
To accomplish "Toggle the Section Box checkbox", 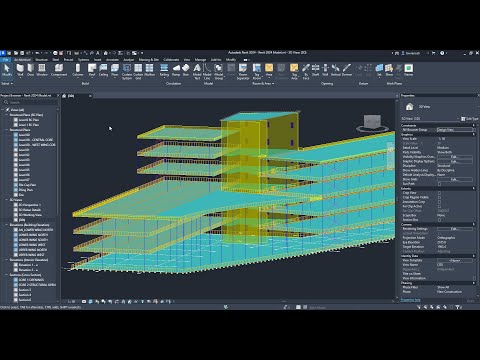I will coord(439,220).
